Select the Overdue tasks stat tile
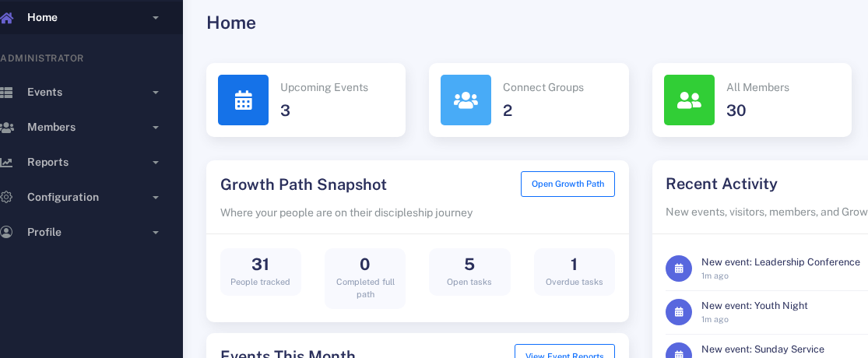The image size is (868, 358). (574, 272)
